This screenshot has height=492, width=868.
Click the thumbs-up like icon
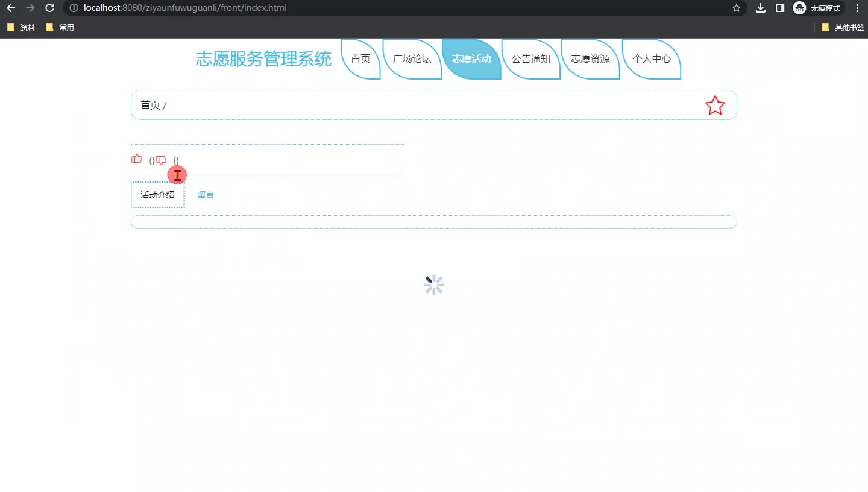click(137, 159)
